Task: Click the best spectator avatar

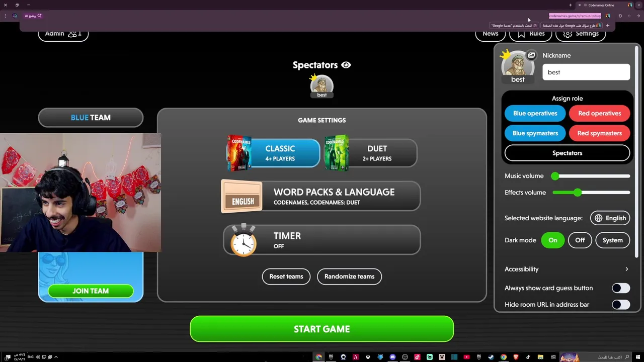Action: click(x=321, y=86)
